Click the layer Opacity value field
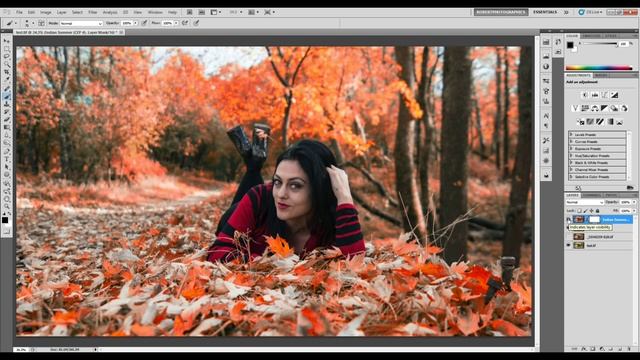640x360 pixels. coord(625,202)
